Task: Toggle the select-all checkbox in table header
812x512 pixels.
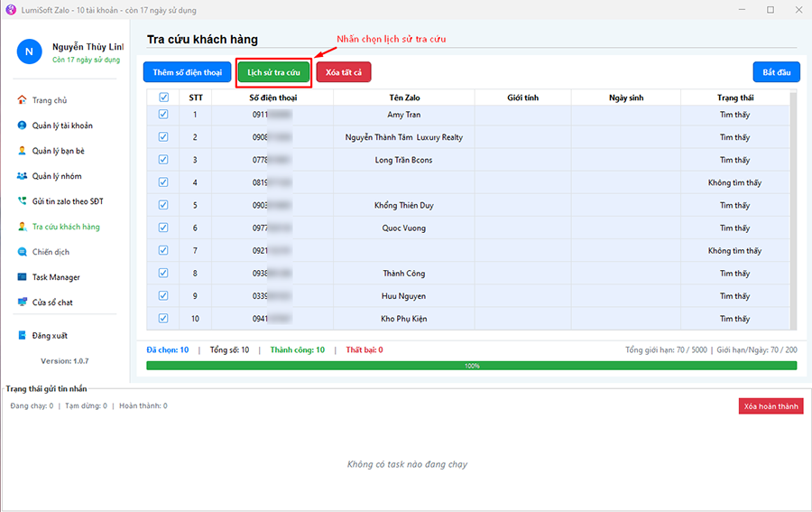Action: (x=163, y=98)
